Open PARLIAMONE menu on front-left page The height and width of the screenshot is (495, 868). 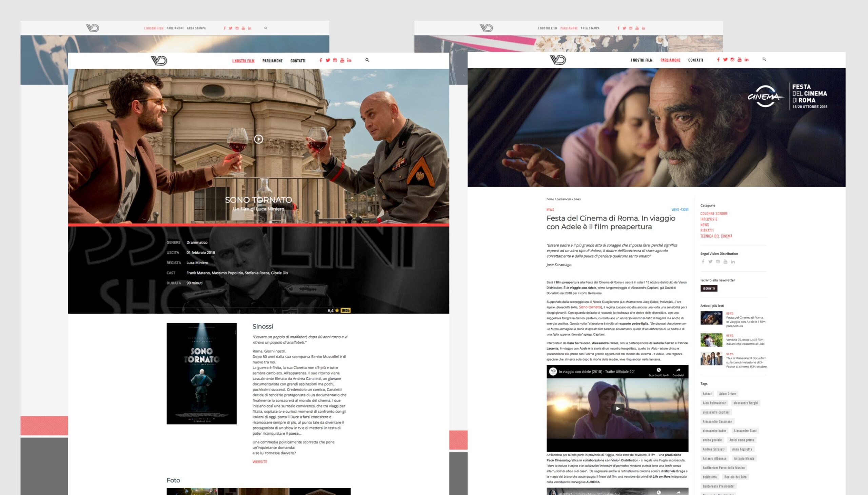coord(272,61)
